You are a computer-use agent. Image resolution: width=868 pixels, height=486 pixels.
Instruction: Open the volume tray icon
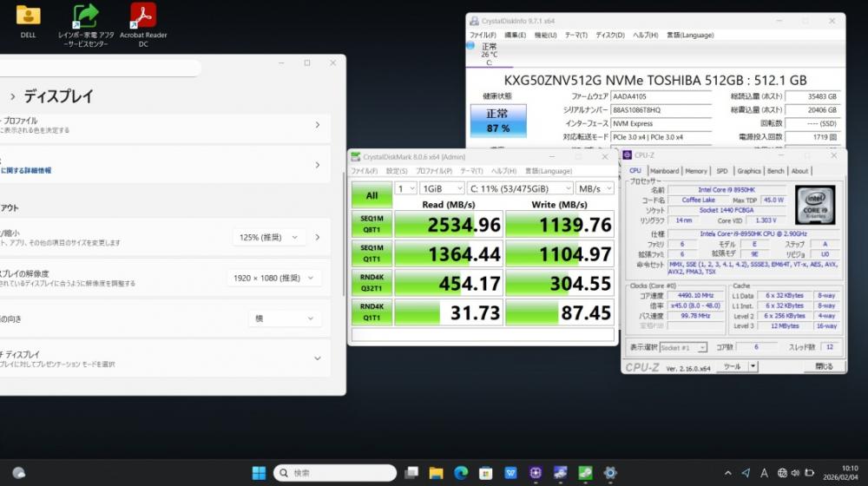795,473
